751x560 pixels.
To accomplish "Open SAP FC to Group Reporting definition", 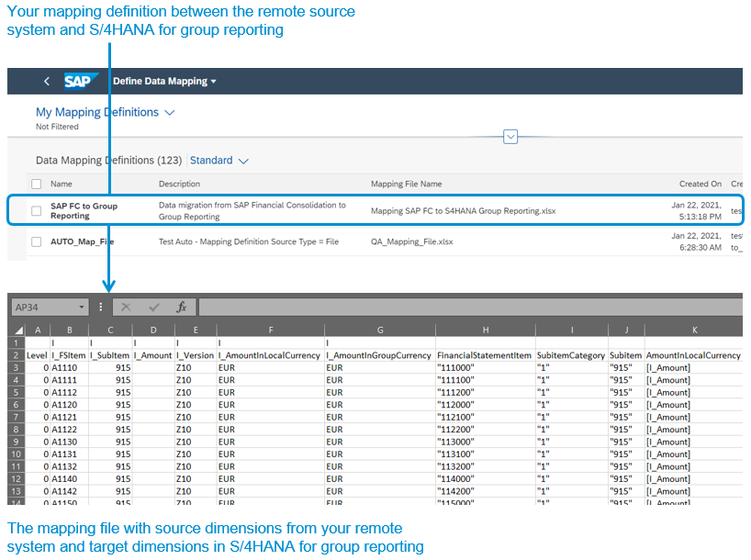I will click(84, 211).
